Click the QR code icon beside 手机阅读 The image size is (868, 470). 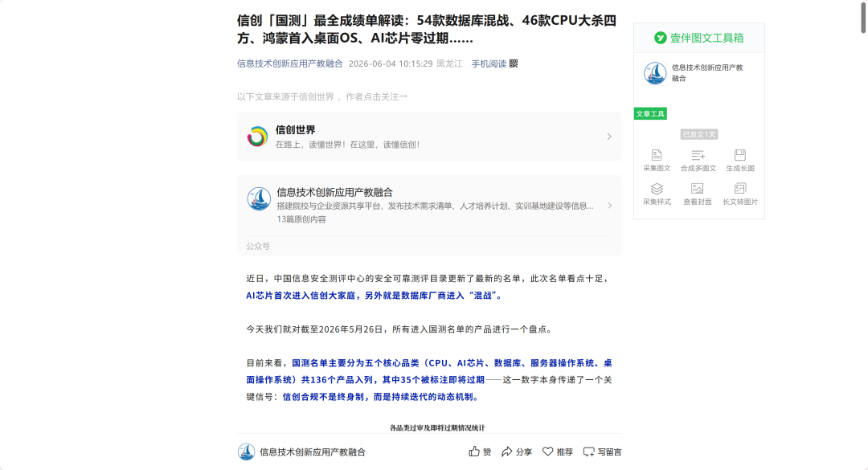(514, 63)
